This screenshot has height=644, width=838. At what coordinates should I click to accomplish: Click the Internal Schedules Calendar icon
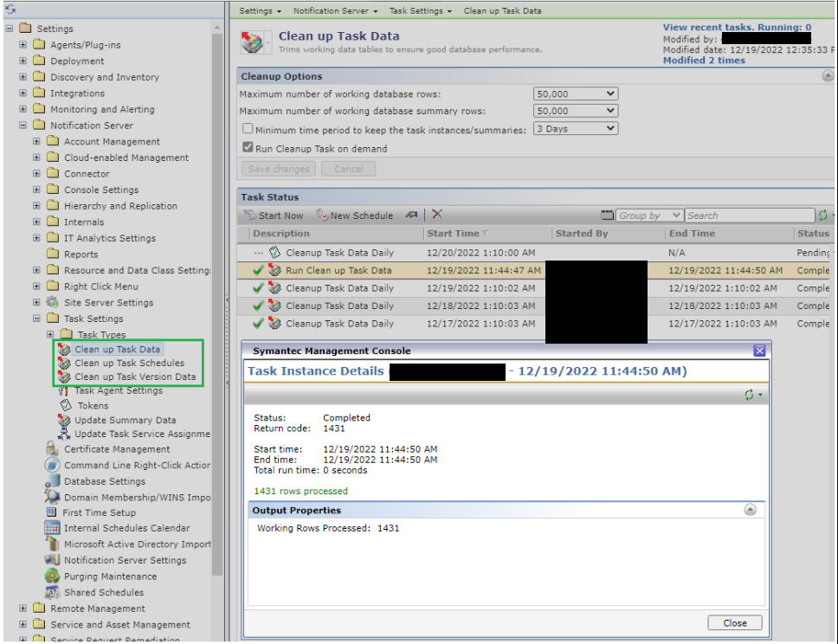52,528
